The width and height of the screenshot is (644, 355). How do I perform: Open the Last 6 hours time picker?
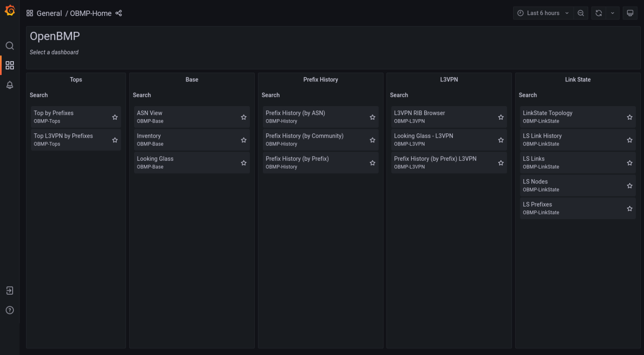tap(543, 13)
